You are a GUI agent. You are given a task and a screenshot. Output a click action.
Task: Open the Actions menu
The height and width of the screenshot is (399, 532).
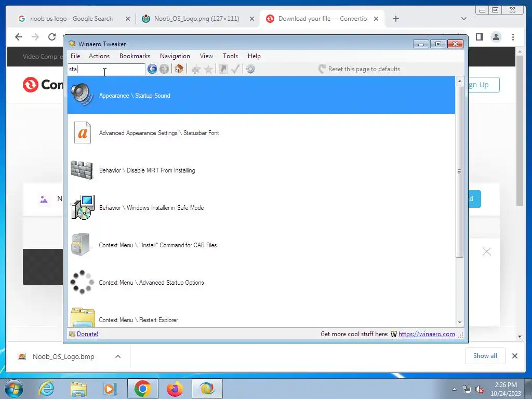[99, 56]
